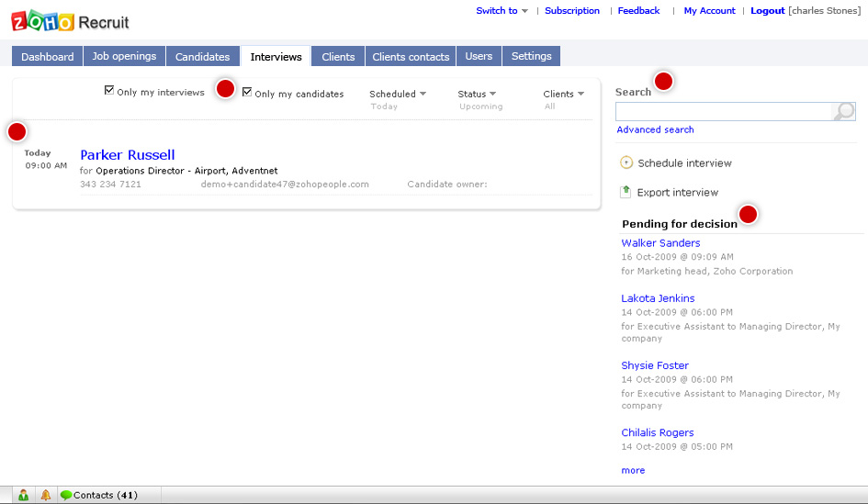This screenshot has width=868, height=504.
Task: Open the Contacts chat bubble icon
Action: point(66,495)
